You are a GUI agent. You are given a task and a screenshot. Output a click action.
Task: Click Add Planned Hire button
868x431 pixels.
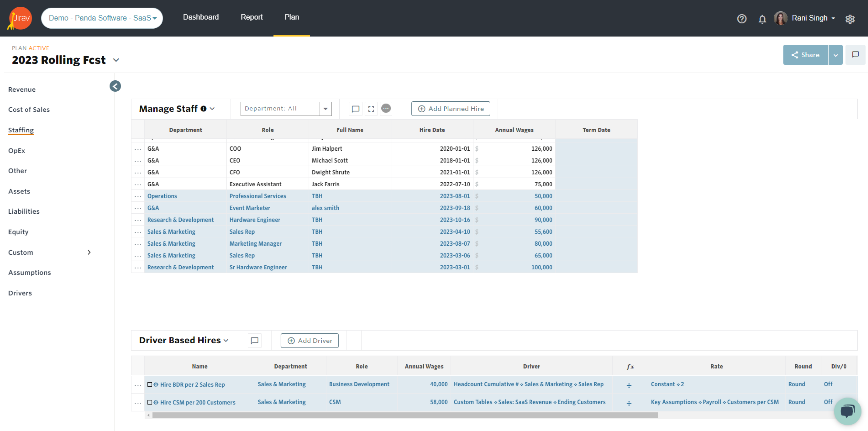[x=450, y=109]
